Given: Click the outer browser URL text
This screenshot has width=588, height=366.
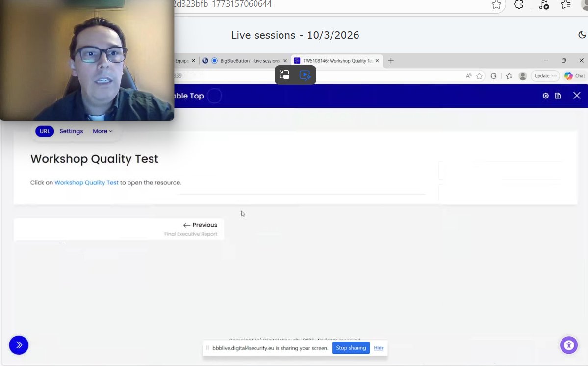Looking at the screenshot, I should click(222, 4).
